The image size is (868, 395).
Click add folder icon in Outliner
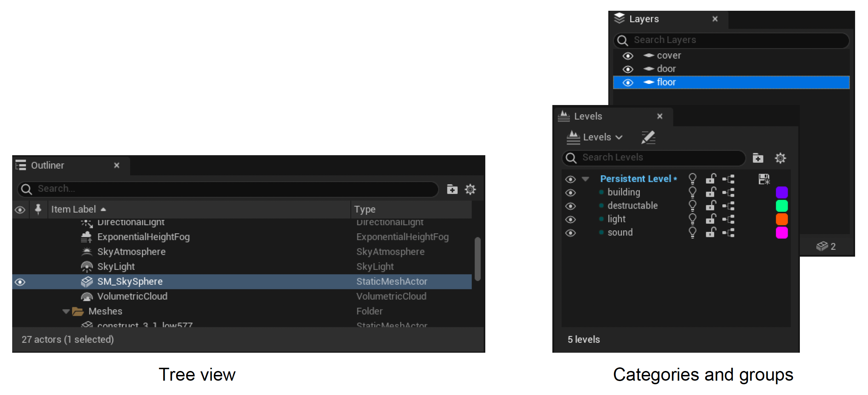click(452, 189)
